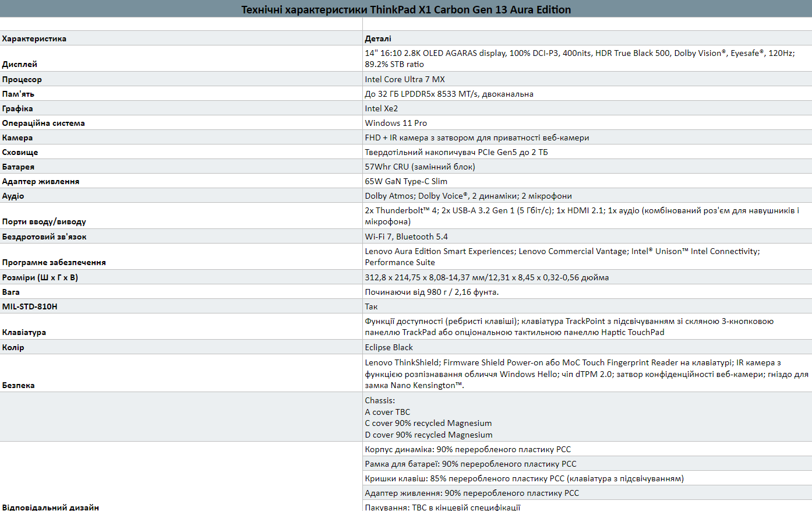
Task: Click the '57Whr CRU' battery cell
Action: (587, 167)
